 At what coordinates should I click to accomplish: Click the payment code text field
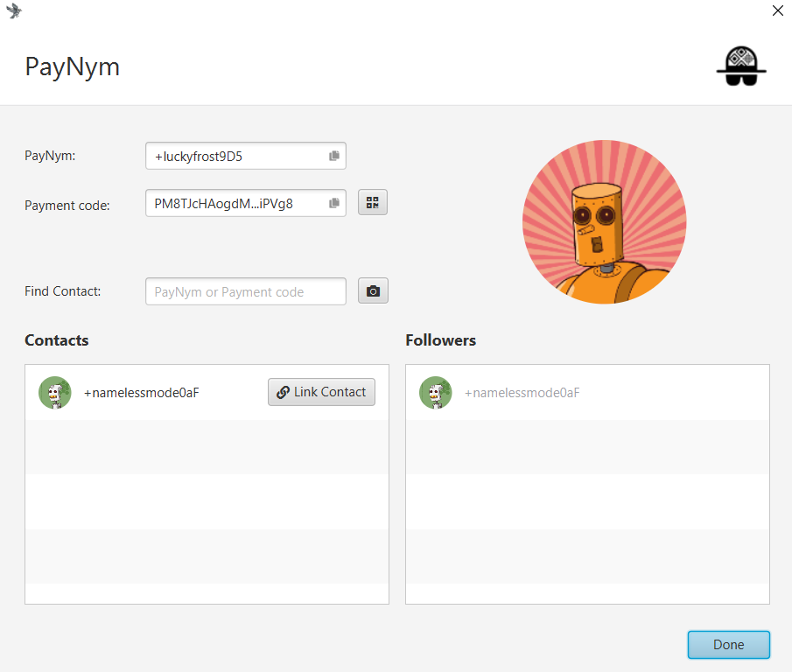tap(236, 203)
